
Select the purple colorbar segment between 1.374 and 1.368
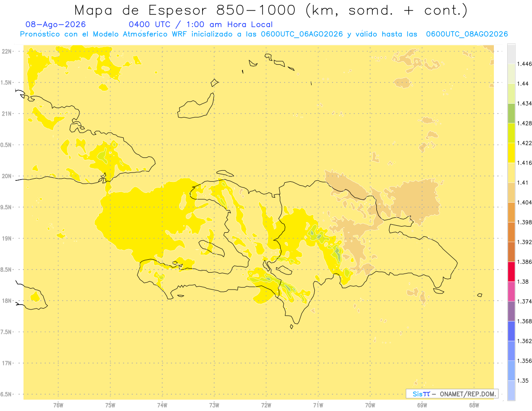click(x=511, y=311)
